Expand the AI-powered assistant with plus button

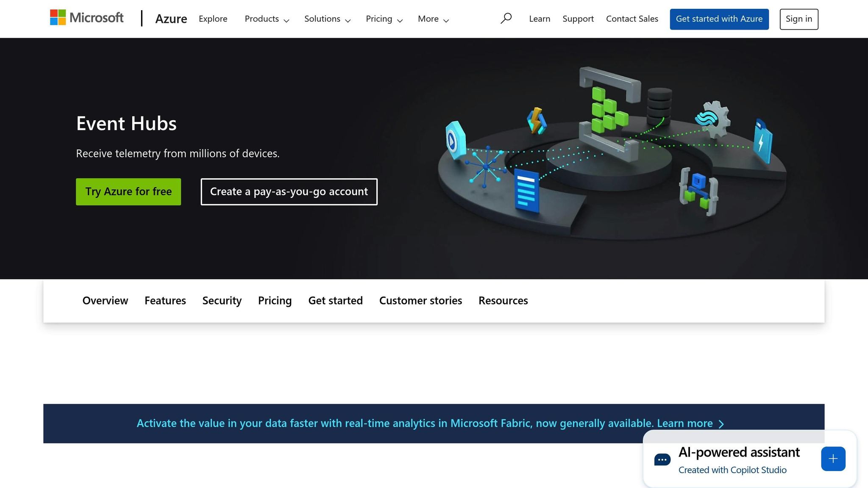pos(833,459)
